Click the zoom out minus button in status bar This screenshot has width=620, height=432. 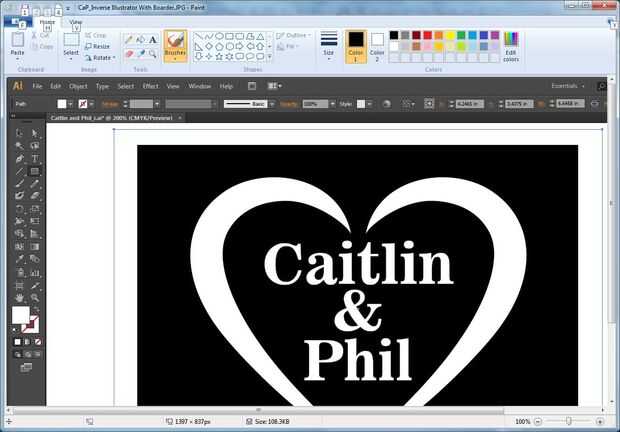(x=538, y=422)
